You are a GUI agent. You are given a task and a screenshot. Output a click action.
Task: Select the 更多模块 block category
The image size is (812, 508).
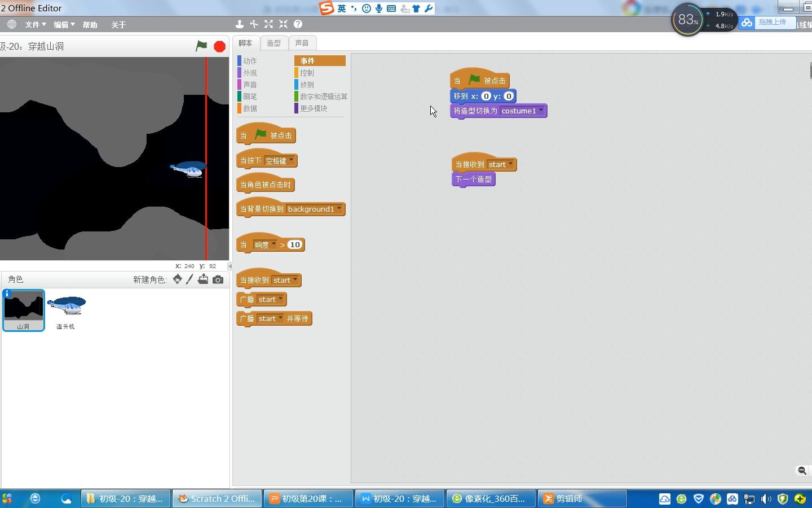click(x=314, y=108)
